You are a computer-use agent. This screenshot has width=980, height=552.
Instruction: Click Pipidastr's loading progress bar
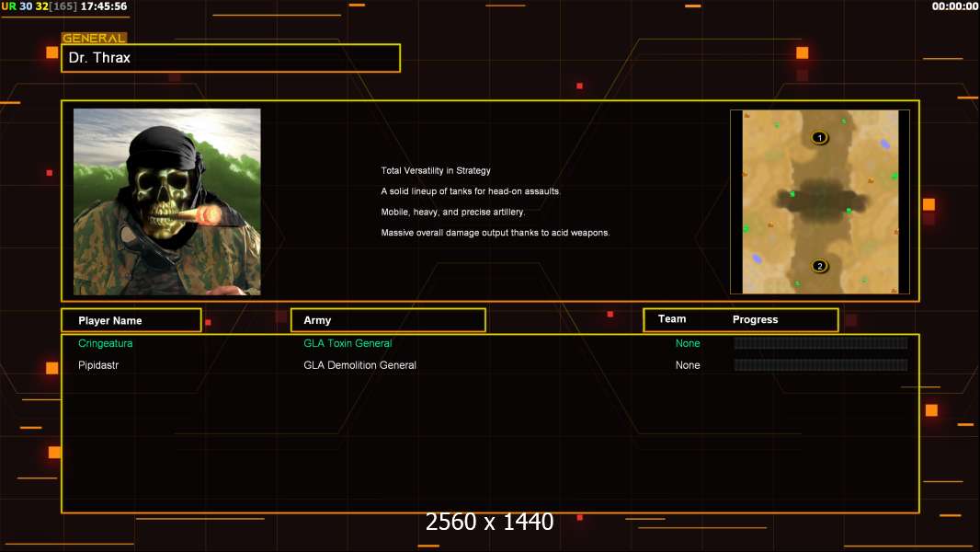[x=821, y=365]
